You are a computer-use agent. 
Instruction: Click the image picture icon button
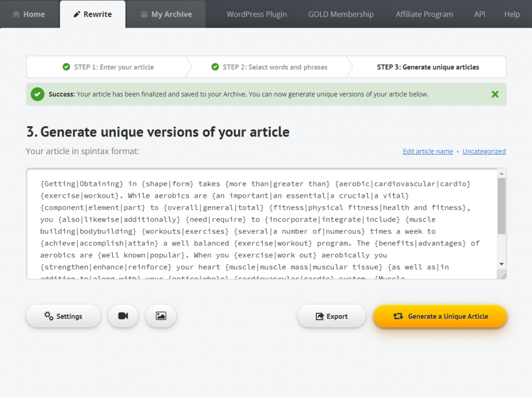[161, 316]
